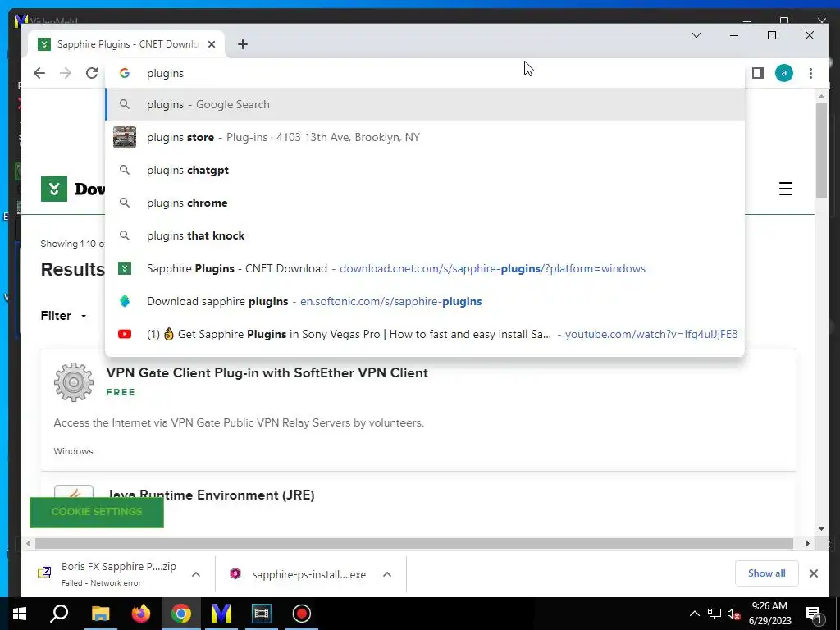Expand options for sapphire-ps-install exe

click(387, 574)
